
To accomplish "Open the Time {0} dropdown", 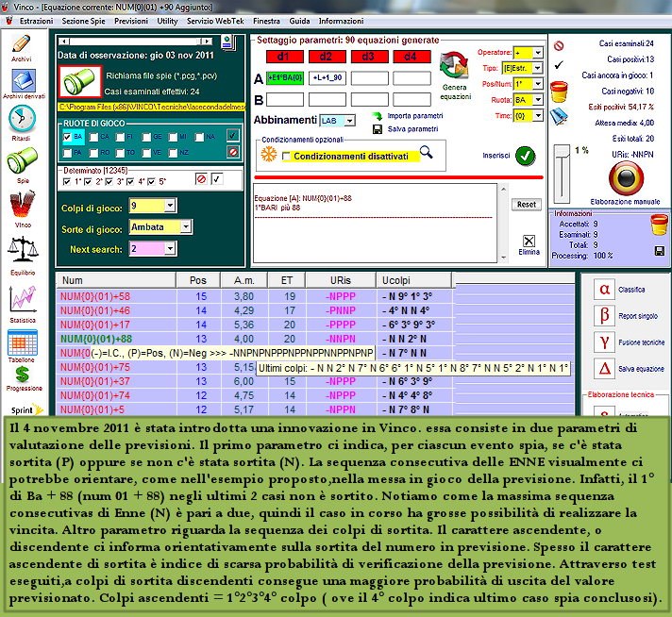I will click(537, 116).
